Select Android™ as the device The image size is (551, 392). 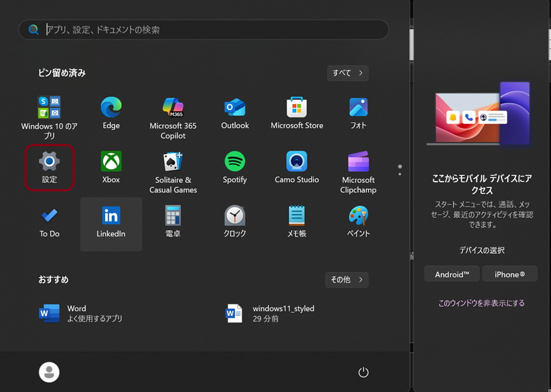(452, 274)
